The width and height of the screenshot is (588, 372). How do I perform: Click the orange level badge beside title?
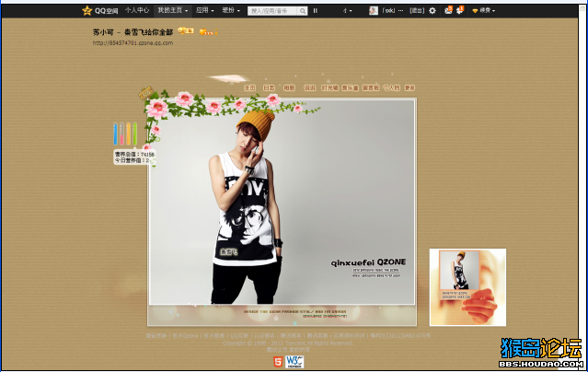click(208, 32)
